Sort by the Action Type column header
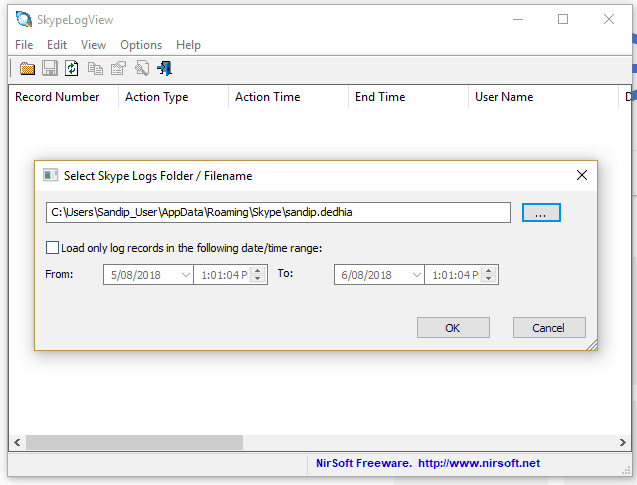 [173, 97]
